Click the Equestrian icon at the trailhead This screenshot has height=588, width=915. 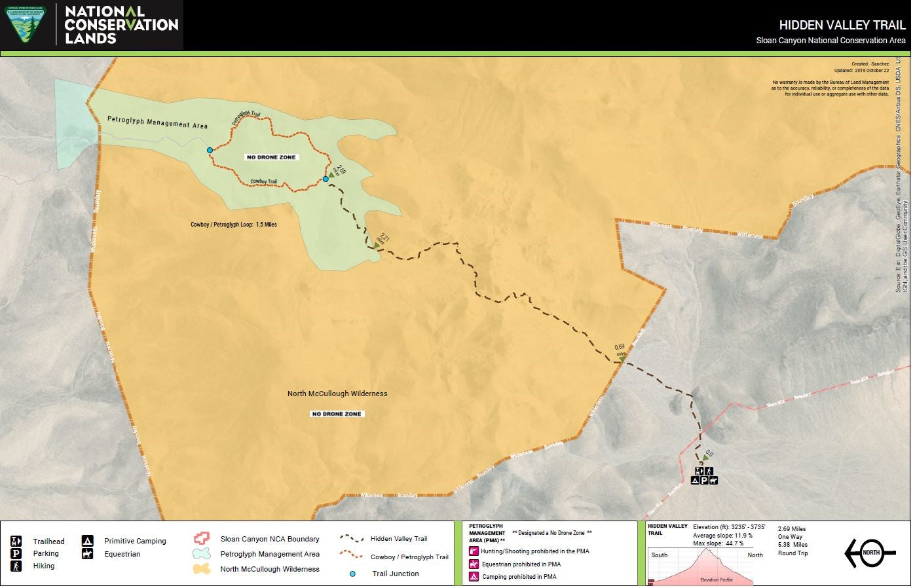point(714,481)
